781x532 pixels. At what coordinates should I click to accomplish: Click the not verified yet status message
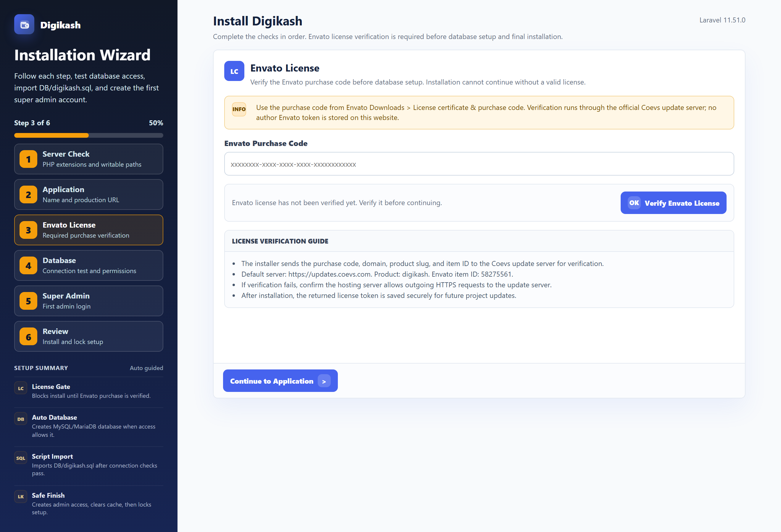pyautogui.click(x=337, y=203)
